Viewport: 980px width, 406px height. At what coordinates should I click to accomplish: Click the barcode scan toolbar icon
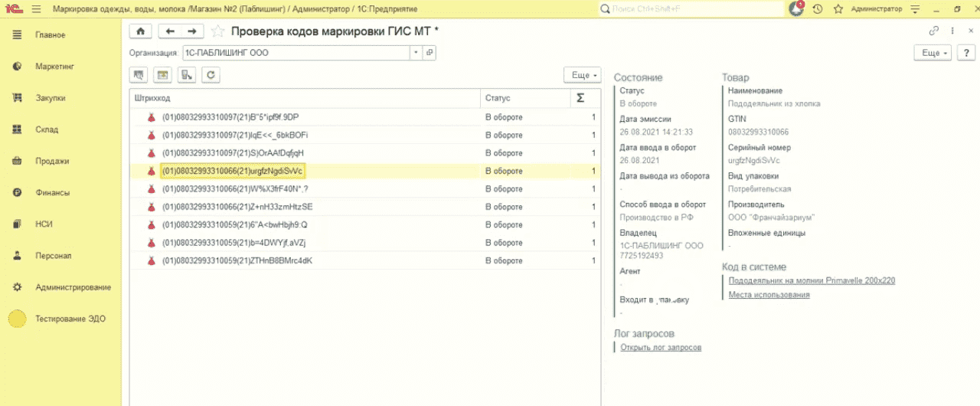click(x=139, y=74)
